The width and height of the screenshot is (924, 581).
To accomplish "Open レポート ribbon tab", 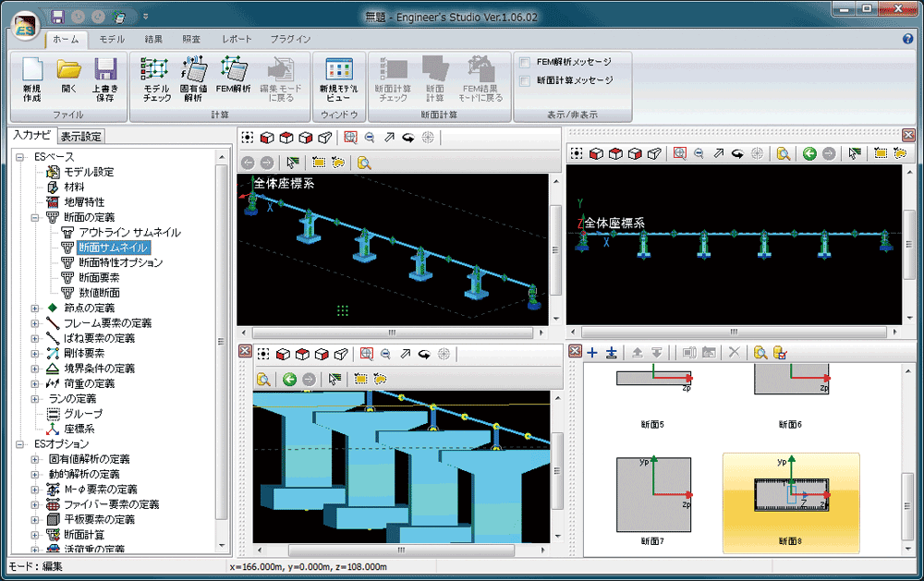I will click(x=237, y=39).
